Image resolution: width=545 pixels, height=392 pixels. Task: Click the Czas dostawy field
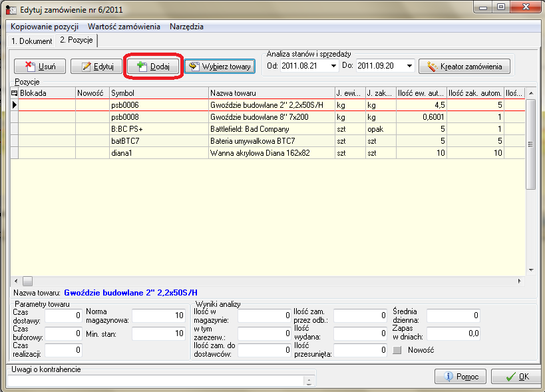[64, 315]
